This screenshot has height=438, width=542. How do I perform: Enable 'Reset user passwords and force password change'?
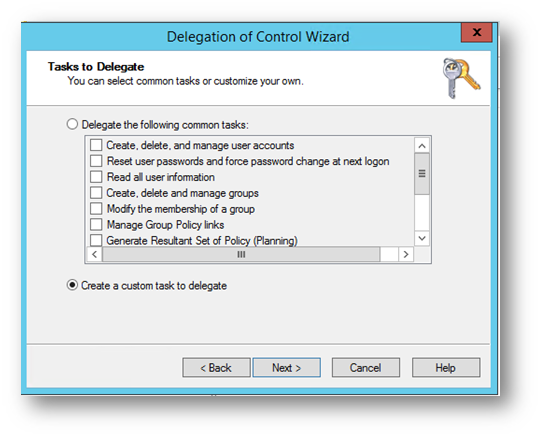tap(96, 161)
